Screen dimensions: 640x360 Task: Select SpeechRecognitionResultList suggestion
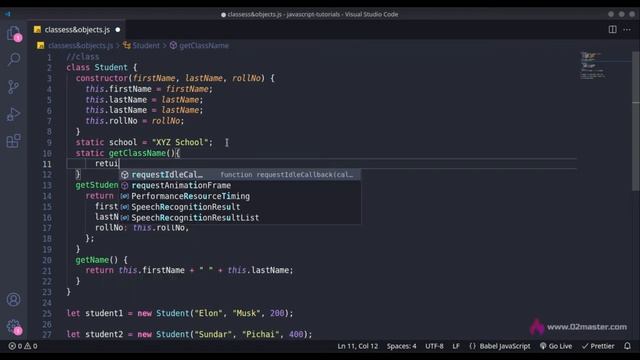tap(240, 218)
